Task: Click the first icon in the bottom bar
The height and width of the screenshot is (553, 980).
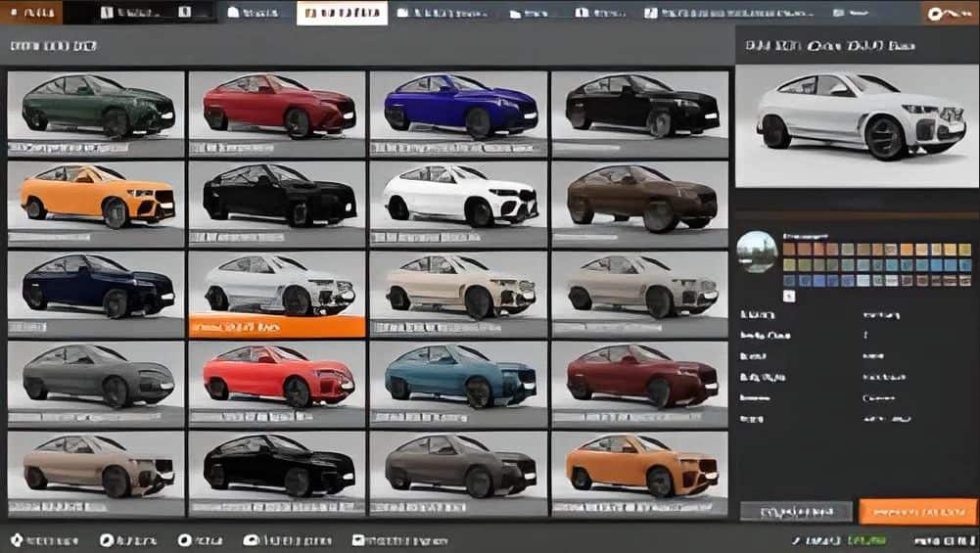Action: (x=17, y=540)
